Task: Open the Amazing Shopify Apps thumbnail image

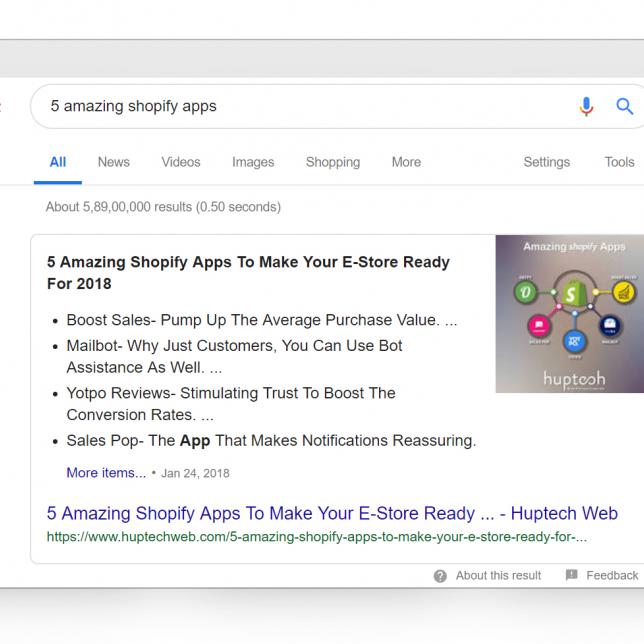Action: tap(569, 313)
